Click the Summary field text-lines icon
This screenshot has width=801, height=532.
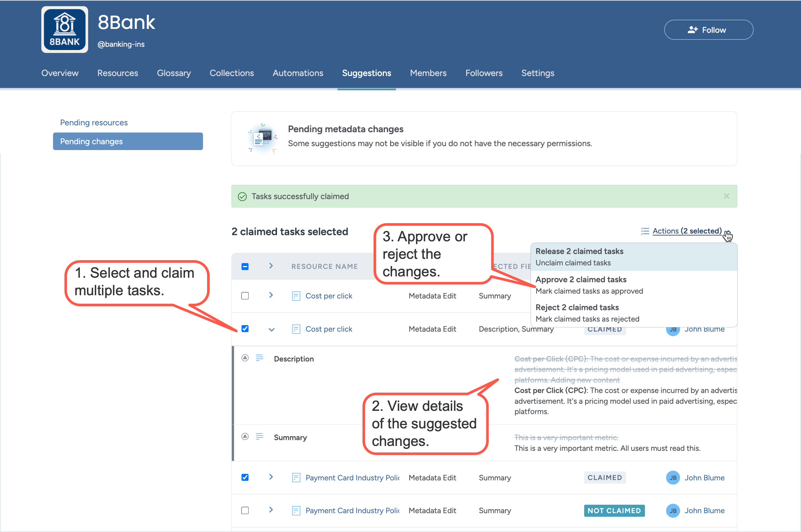click(259, 436)
